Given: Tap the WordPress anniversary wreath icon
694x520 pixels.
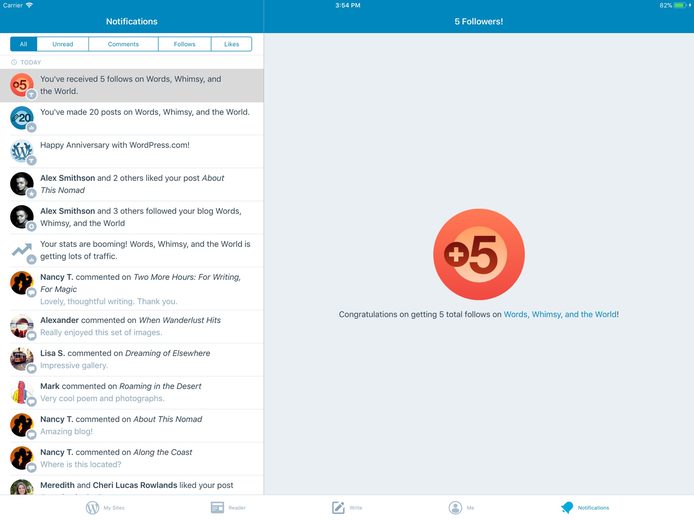Looking at the screenshot, I should [22, 151].
